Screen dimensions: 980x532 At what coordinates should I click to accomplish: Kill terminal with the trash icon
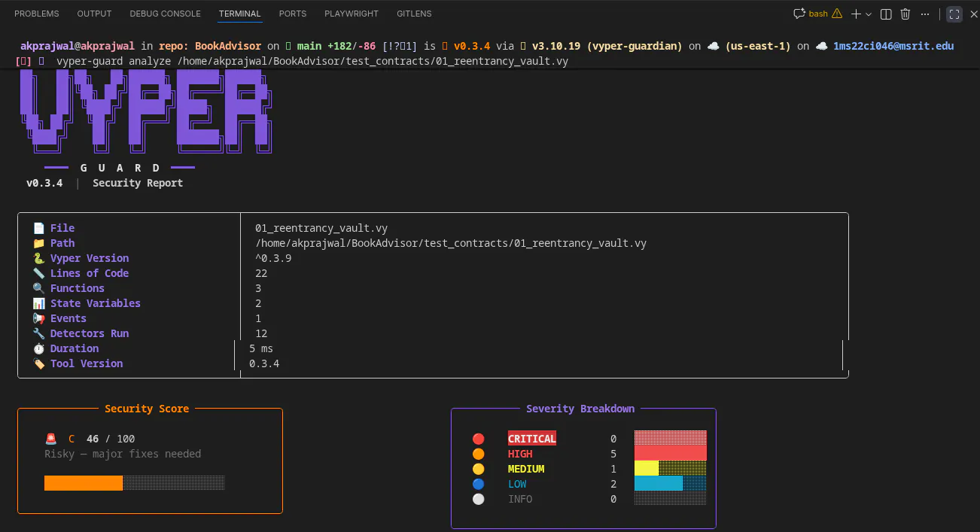point(905,14)
